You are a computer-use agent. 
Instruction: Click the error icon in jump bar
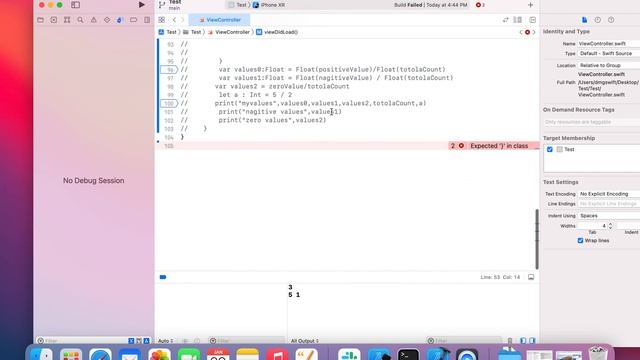coord(527,32)
